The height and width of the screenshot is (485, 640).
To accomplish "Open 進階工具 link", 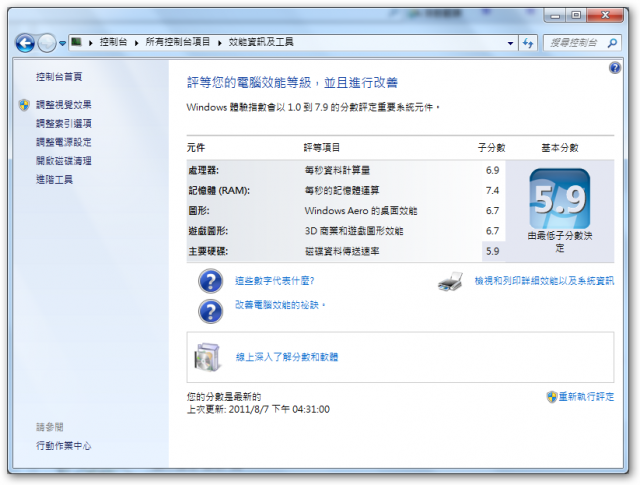I will pyautogui.click(x=54, y=180).
